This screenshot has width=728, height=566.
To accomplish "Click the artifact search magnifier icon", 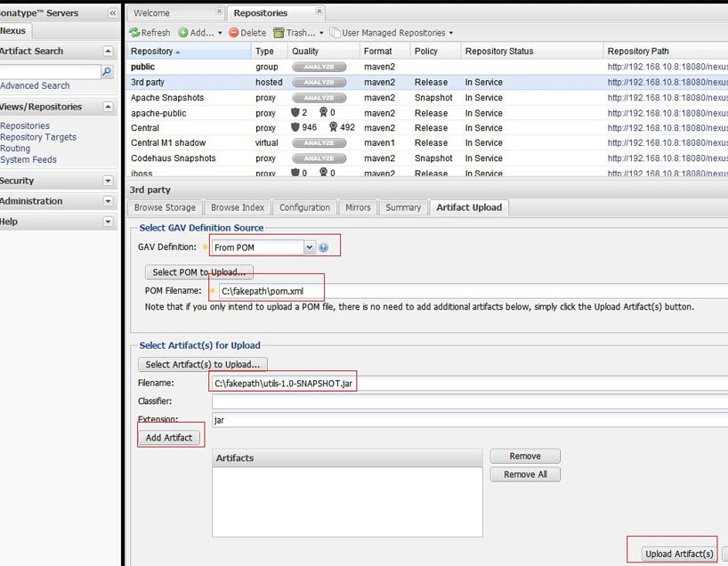I will point(107,71).
